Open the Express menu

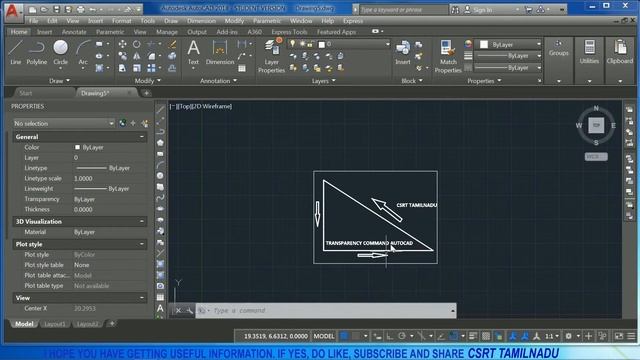tap(353, 21)
